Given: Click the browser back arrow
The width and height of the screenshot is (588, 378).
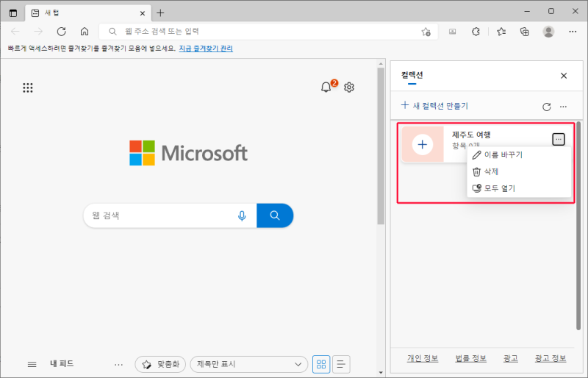Looking at the screenshot, I should coord(15,32).
